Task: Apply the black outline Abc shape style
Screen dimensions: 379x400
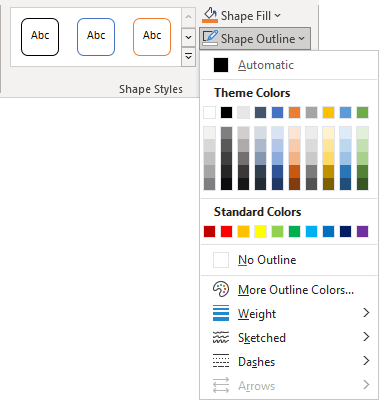Action: (x=40, y=37)
